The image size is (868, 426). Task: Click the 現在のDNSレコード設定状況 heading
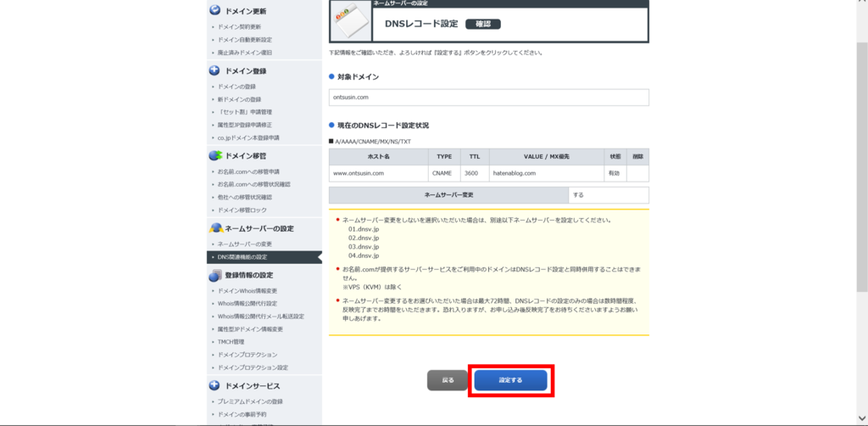(x=383, y=126)
